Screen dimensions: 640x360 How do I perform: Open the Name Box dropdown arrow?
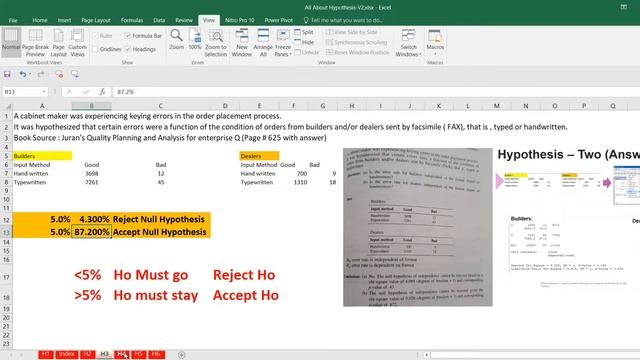coord(44,92)
